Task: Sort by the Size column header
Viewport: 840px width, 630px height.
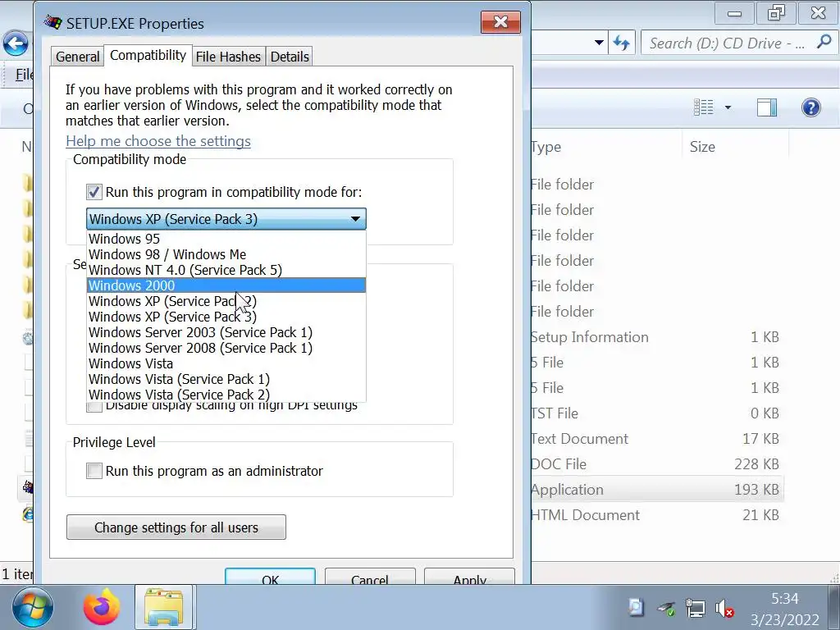Action: tap(735, 147)
